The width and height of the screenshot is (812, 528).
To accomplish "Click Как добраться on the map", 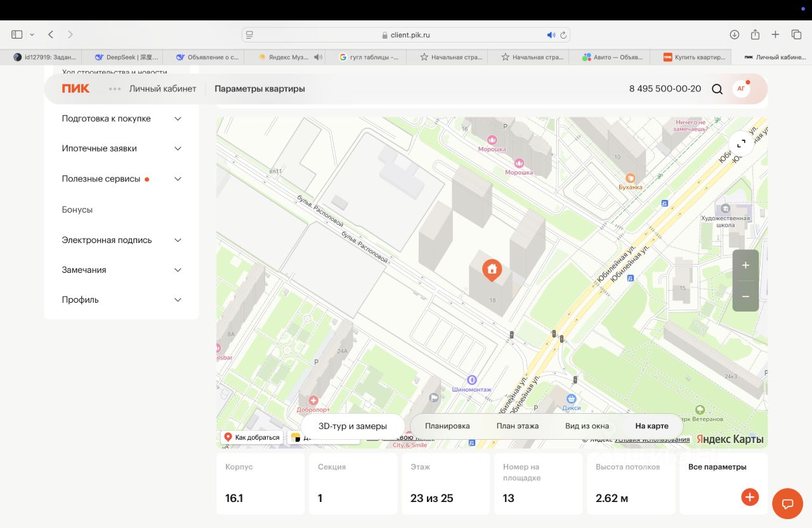I will click(x=252, y=437).
